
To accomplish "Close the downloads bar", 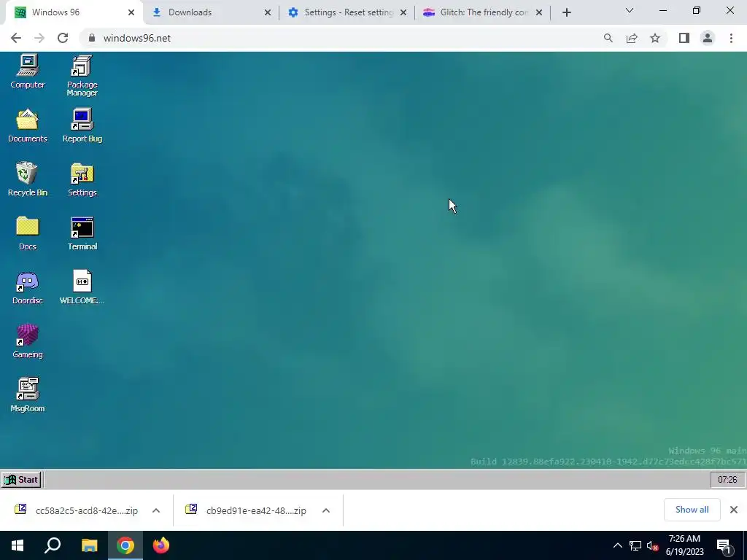I will coord(734,510).
